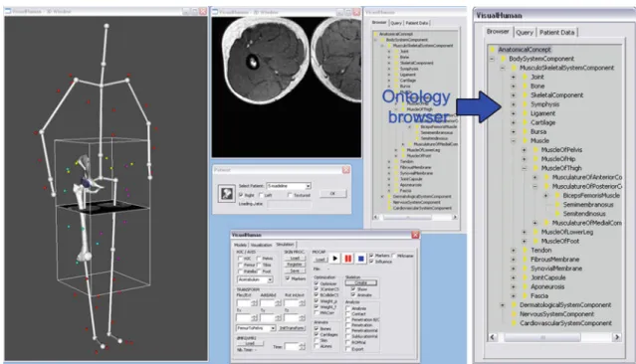Viewport: 636px width, 364px height.
Task: Select Browser tab in enlarged VisualHuman panel
Action: [x=498, y=32]
